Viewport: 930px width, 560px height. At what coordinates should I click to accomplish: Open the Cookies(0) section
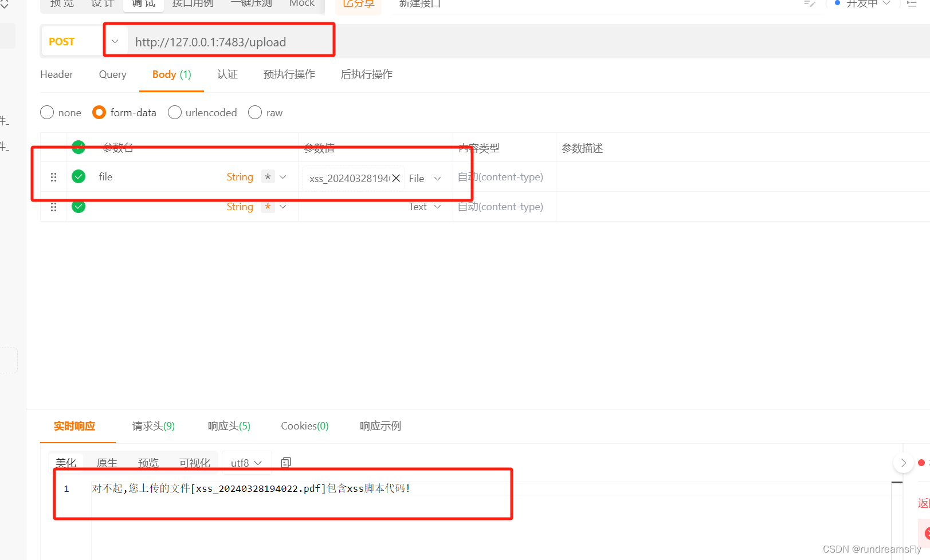point(304,426)
